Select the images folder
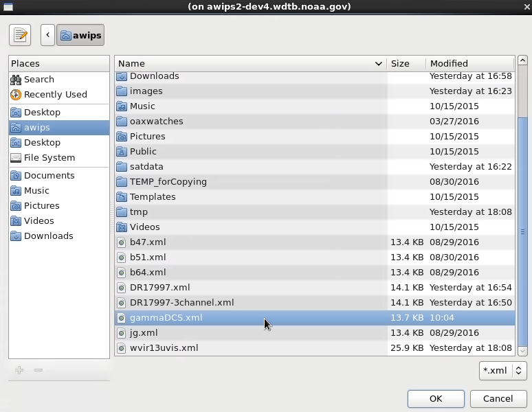Viewport: 532px width, 412px height. (x=315, y=91)
